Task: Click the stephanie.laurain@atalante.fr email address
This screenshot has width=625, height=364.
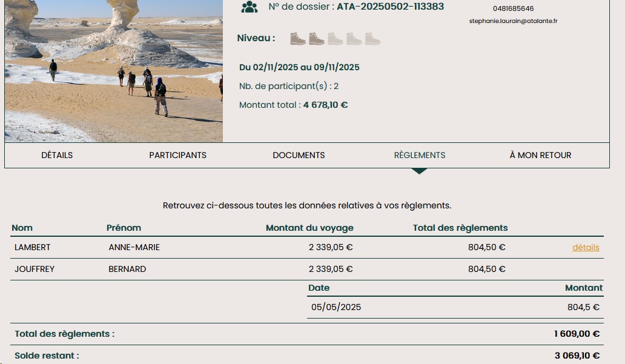Action: (x=513, y=21)
